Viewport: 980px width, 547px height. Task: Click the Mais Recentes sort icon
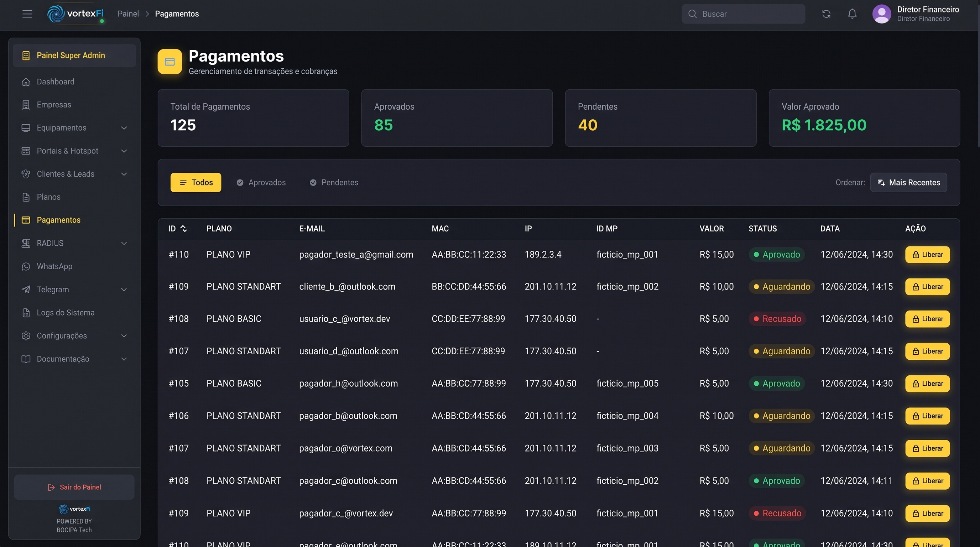(x=881, y=183)
